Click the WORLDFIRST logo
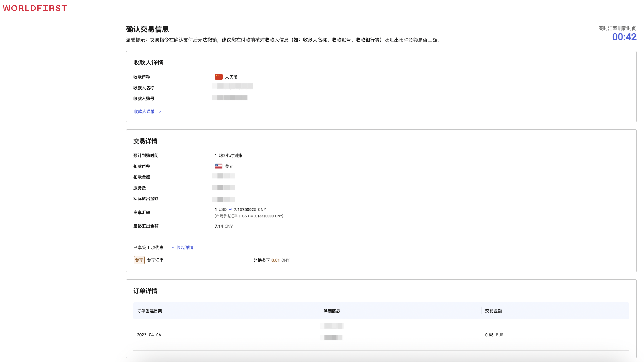Image resolution: width=644 pixels, height=362 pixels. pos(35,8)
